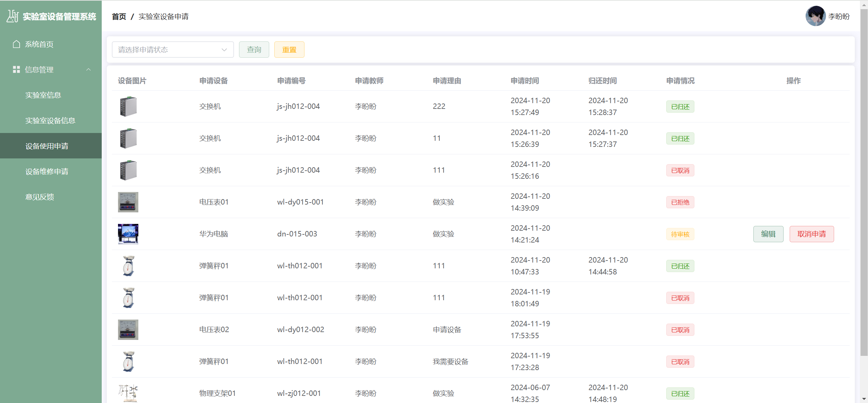Screen dimensions: 868x403
Task: Open 意见反馈 menu item
Action: pyautogui.click(x=40, y=197)
